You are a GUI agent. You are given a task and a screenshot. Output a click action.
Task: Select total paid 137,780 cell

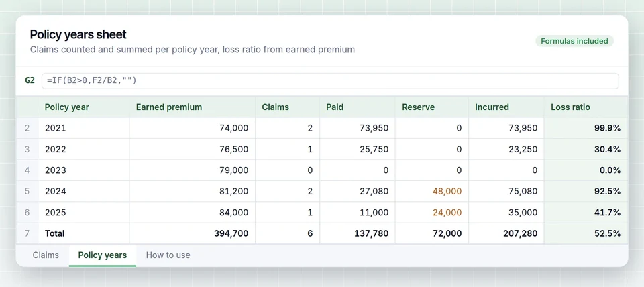coord(358,233)
